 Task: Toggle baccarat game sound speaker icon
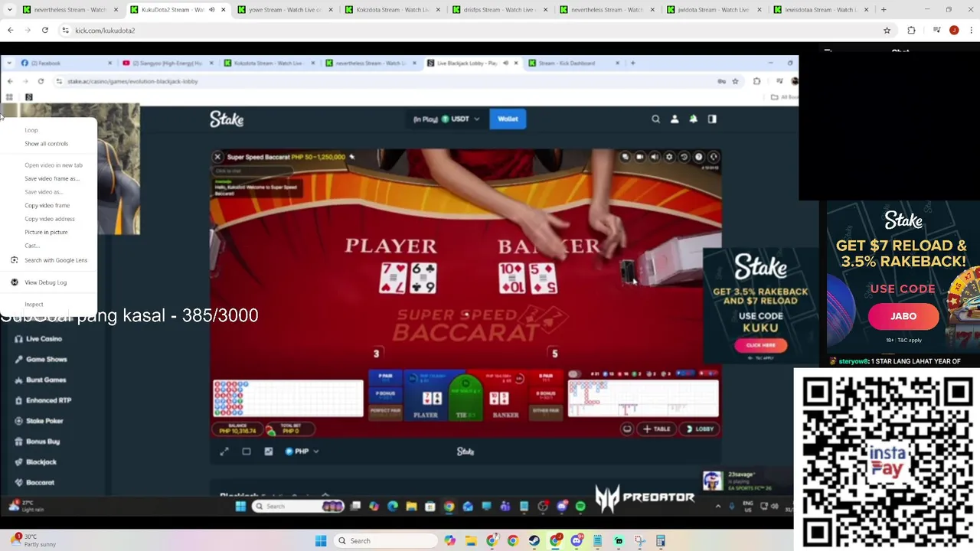pos(655,157)
